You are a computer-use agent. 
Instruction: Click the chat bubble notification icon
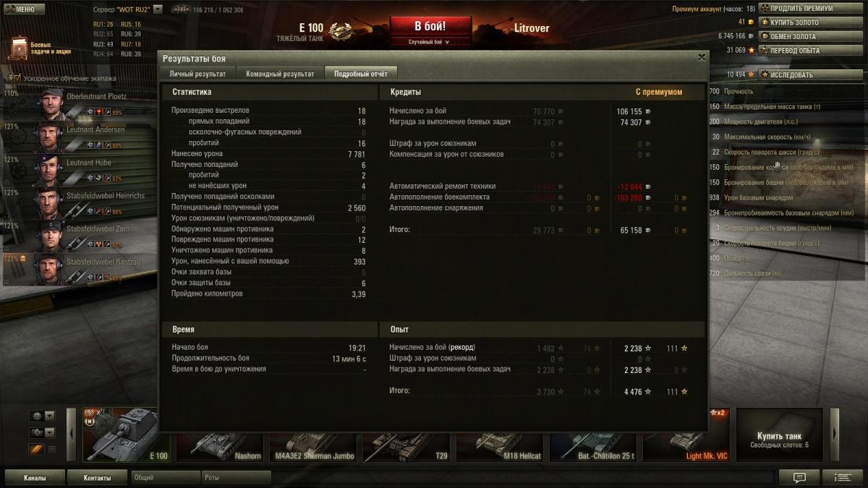tap(800, 477)
